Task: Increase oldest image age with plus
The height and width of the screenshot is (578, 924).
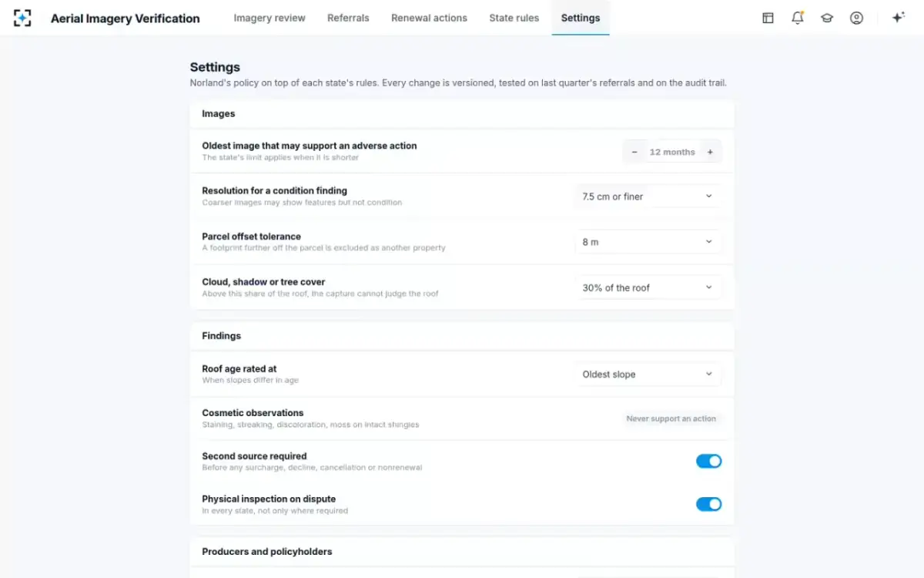Action: [x=710, y=152]
